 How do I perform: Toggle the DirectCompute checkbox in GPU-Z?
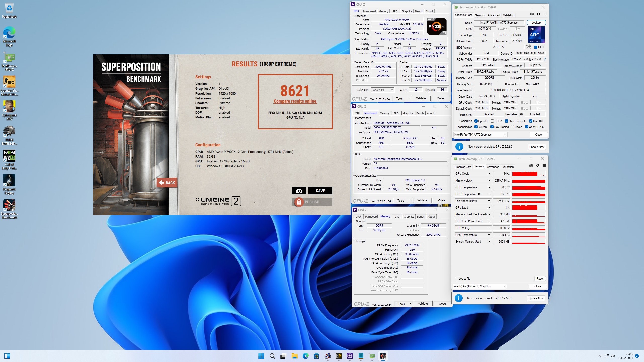coord(506,121)
